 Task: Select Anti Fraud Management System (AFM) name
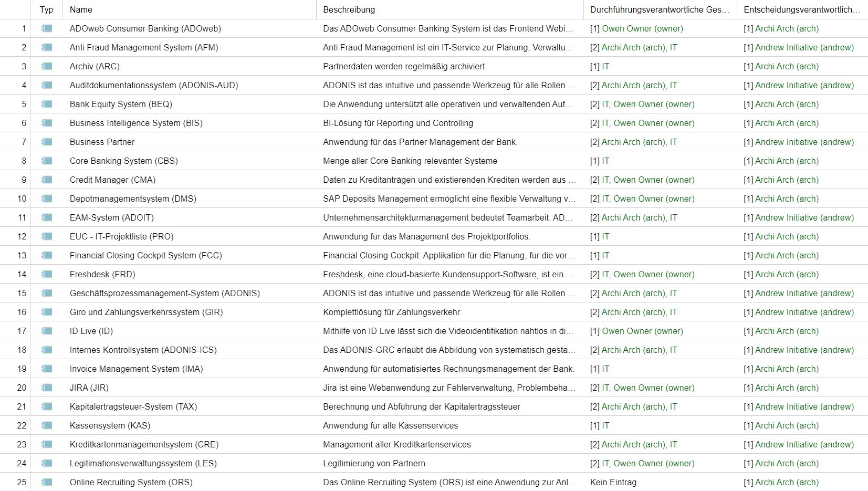tap(144, 47)
